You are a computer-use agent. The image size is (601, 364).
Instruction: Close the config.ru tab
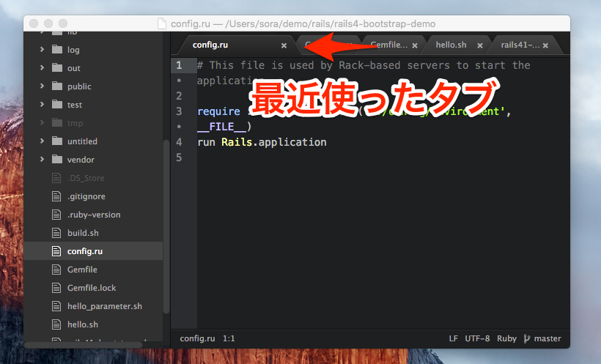click(x=284, y=45)
